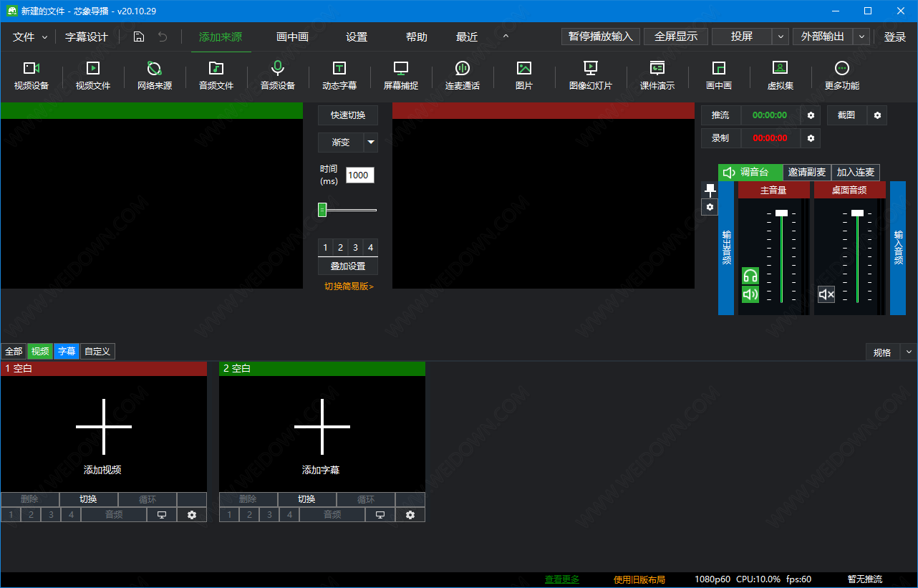Toggle overlay 2 in switcher panel
The width and height of the screenshot is (918, 588).
(340, 248)
